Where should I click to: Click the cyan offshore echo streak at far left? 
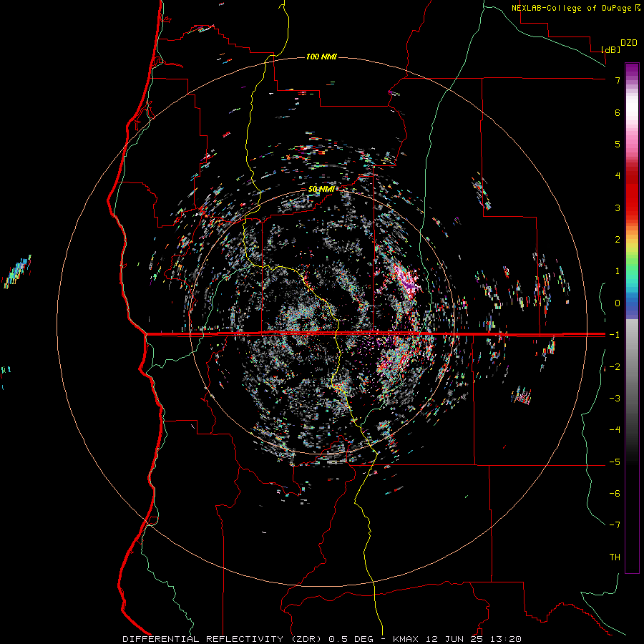click(17, 272)
